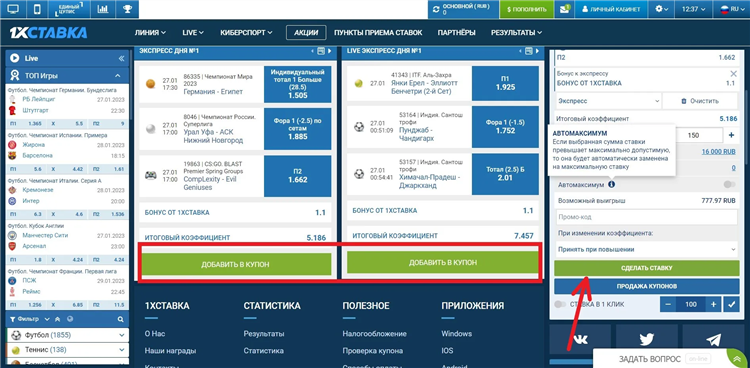
Task: Open the Принять при повышении dropdown
Action: [647, 249]
